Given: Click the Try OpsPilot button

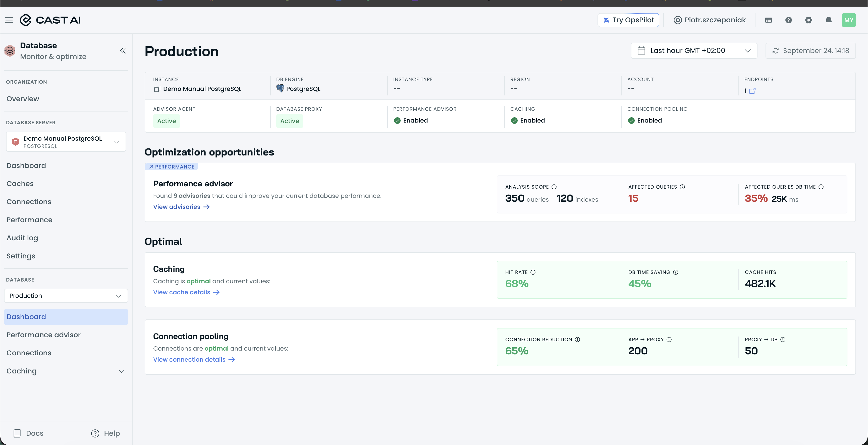Looking at the screenshot, I should [628, 20].
